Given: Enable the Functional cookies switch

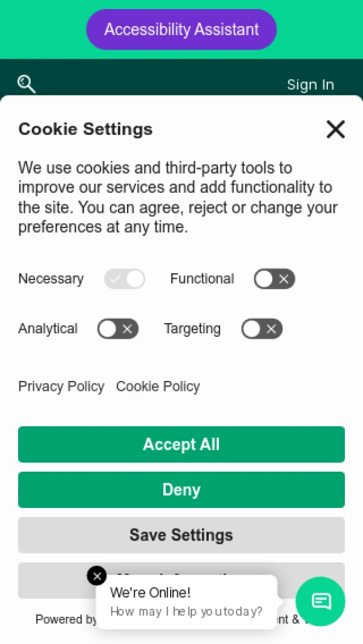Looking at the screenshot, I should [x=274, y=279].
